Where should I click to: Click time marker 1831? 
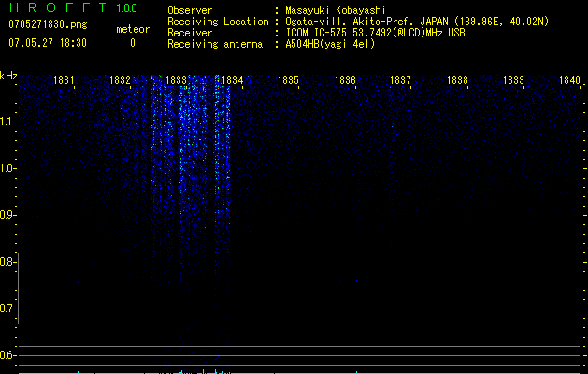[x=64, y=80]
